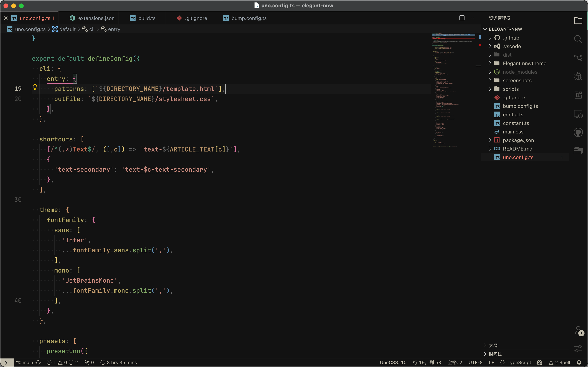The image size is (588, 367).
Task: Open constant.ts in the explorer
Action: pyautogui.click(x=525, y=123)
